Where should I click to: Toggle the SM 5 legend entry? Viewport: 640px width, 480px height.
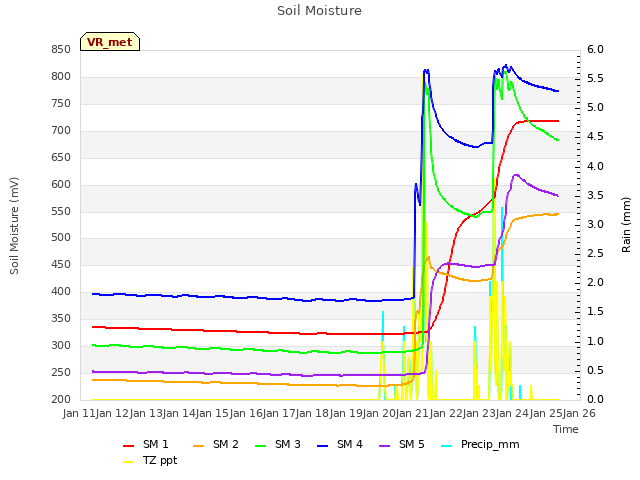(402, 444)
